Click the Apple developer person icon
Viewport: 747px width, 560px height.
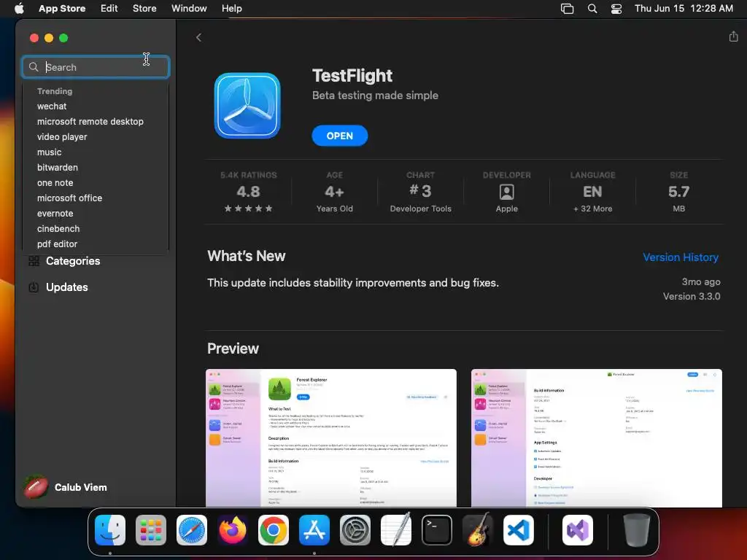click(506, 192)
